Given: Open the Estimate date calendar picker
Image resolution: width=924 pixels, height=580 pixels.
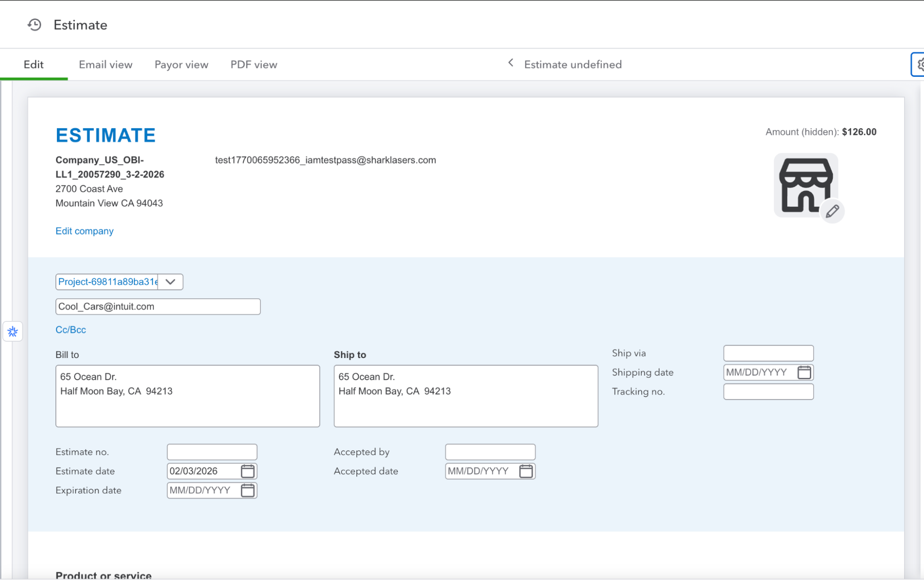Looking at the screenshot, I should (x=248, y=471).
